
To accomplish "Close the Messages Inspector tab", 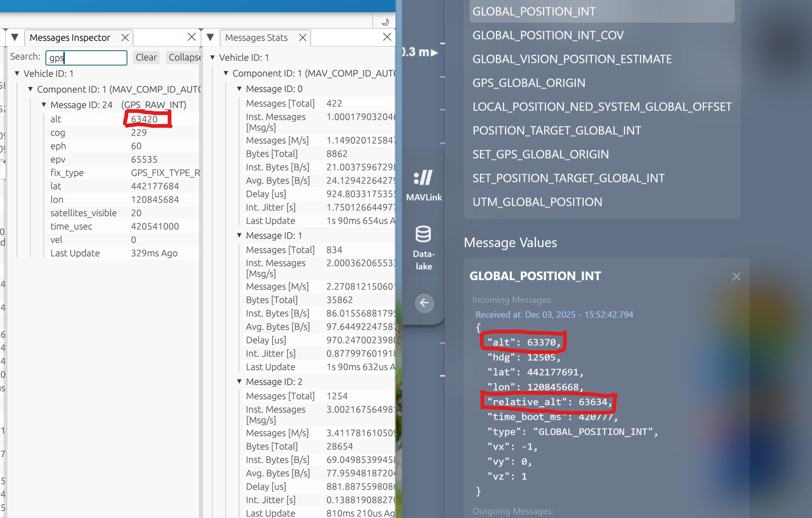I will [x=125, y=38].
